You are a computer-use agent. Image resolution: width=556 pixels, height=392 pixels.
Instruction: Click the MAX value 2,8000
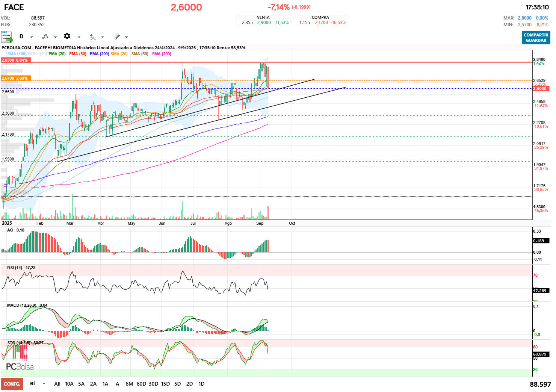pos(524,18)
